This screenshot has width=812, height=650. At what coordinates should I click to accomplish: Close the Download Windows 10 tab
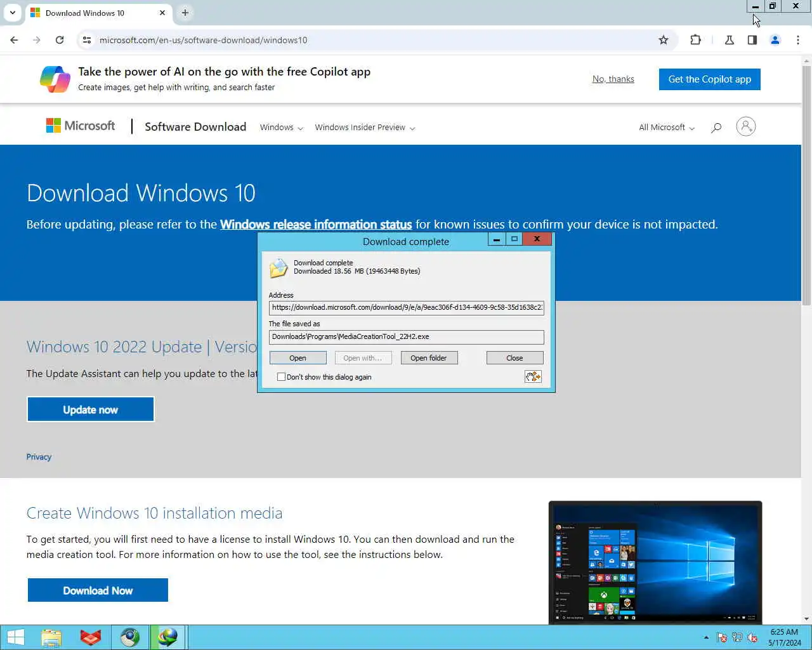point(162,13)
